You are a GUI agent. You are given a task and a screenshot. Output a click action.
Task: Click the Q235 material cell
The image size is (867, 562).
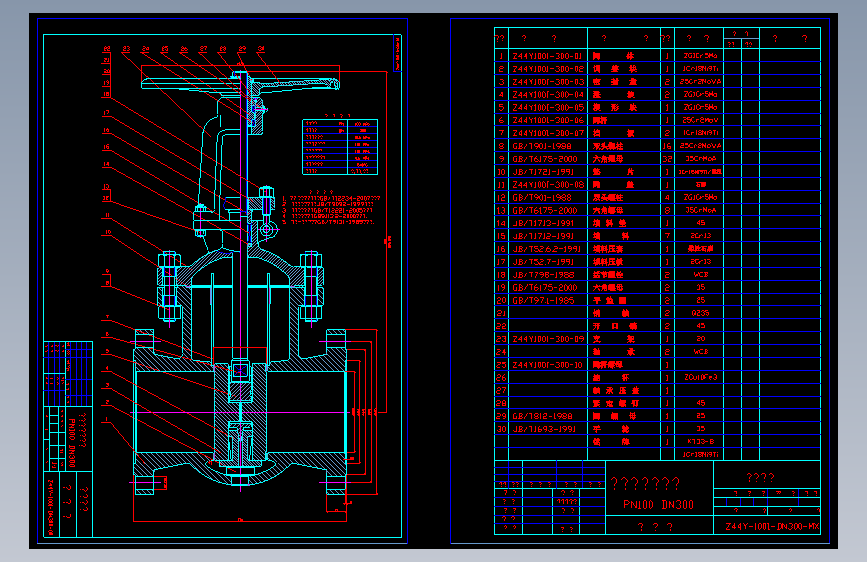700,313
